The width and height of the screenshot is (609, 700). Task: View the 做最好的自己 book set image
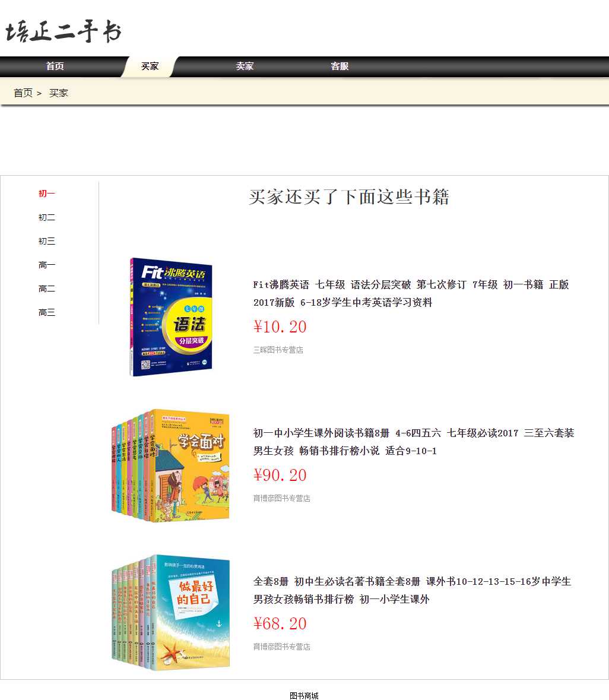(x=171, y=614)
